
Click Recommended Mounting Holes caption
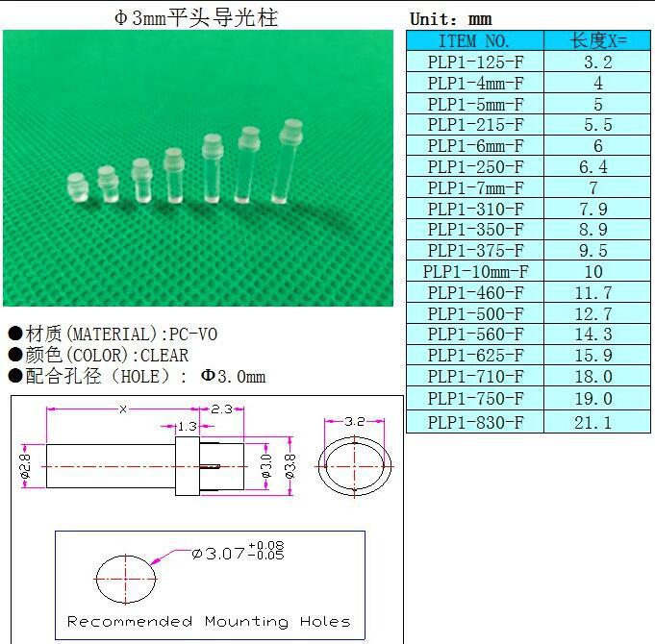click(209, 622)
